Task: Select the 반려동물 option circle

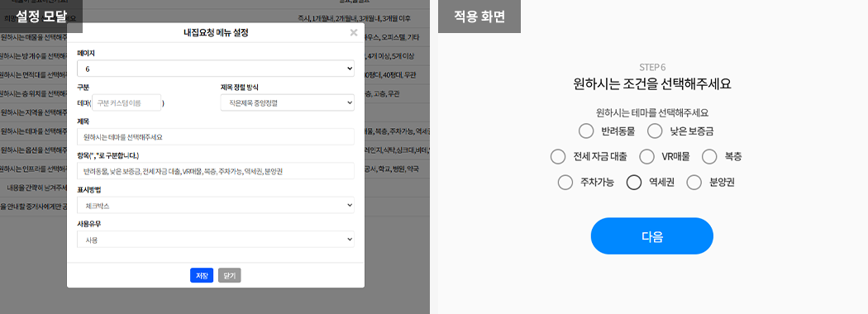Action: pos(586,131)
